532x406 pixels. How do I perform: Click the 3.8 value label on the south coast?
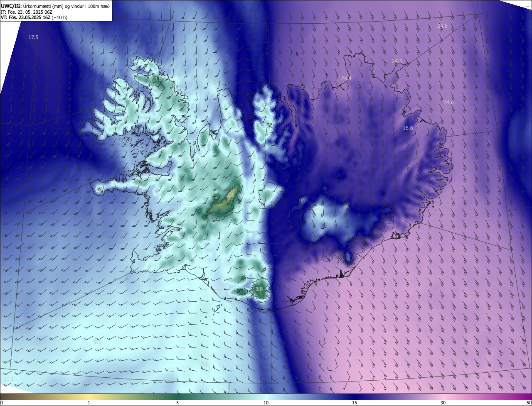[259, 289]
